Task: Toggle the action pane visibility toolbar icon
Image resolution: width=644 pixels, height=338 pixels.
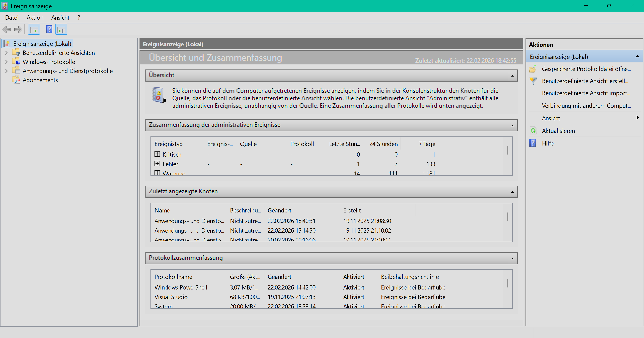Action: [61, 29]
